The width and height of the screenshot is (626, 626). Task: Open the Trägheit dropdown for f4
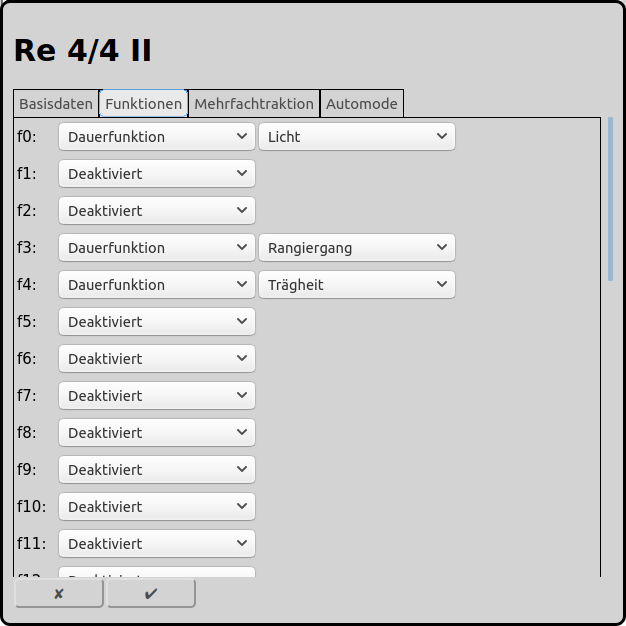(x=357, y=285)
